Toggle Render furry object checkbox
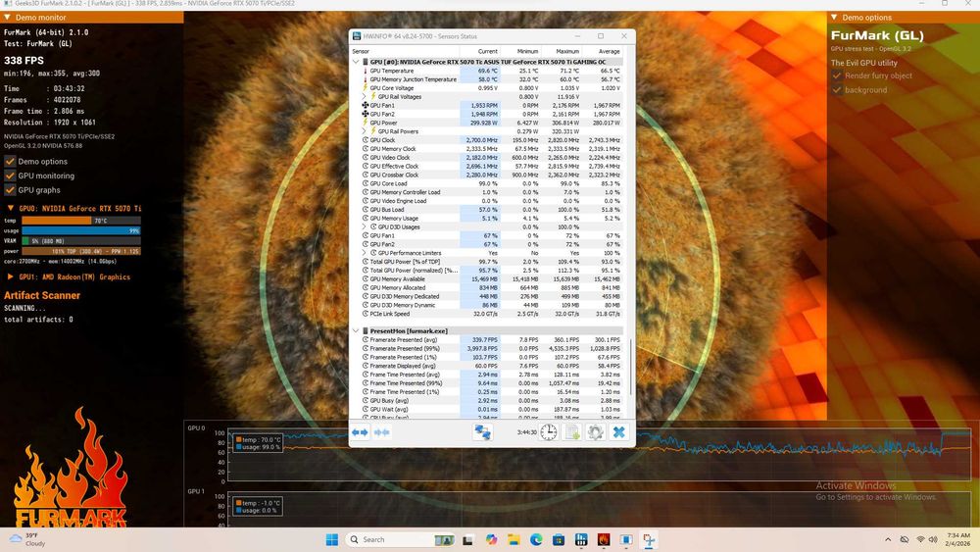The image size is (980, 552). click(837, 75)
